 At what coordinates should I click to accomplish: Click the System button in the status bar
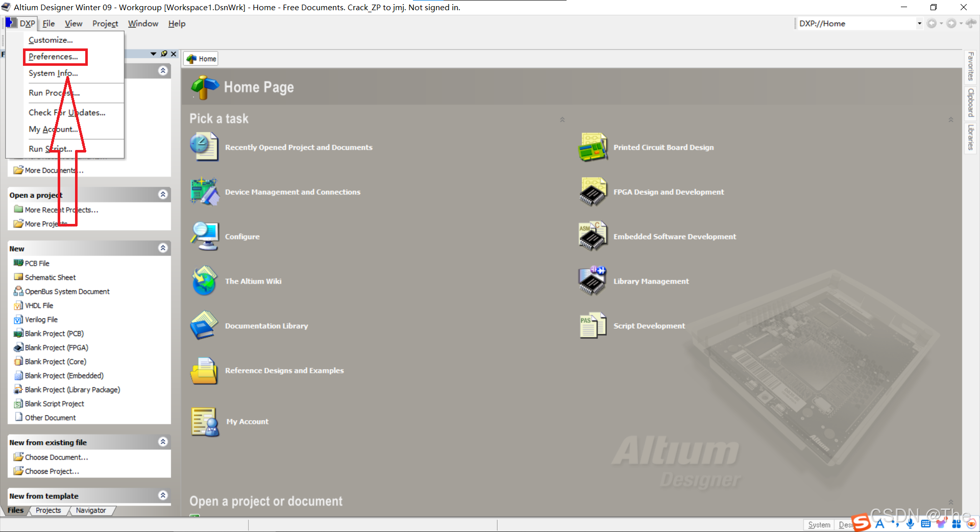click(x=819, y=525)
